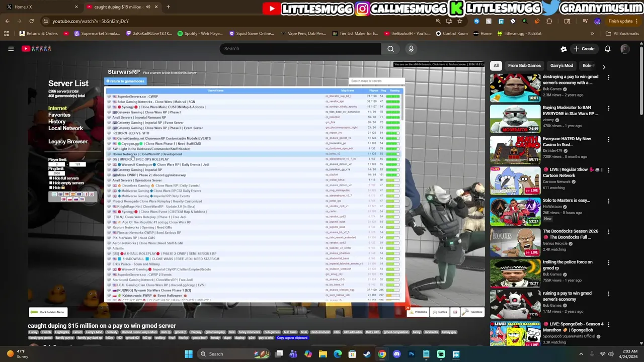Open the YouTube hamburger guide menu
The image size is (644, 362).
point(11,49)
